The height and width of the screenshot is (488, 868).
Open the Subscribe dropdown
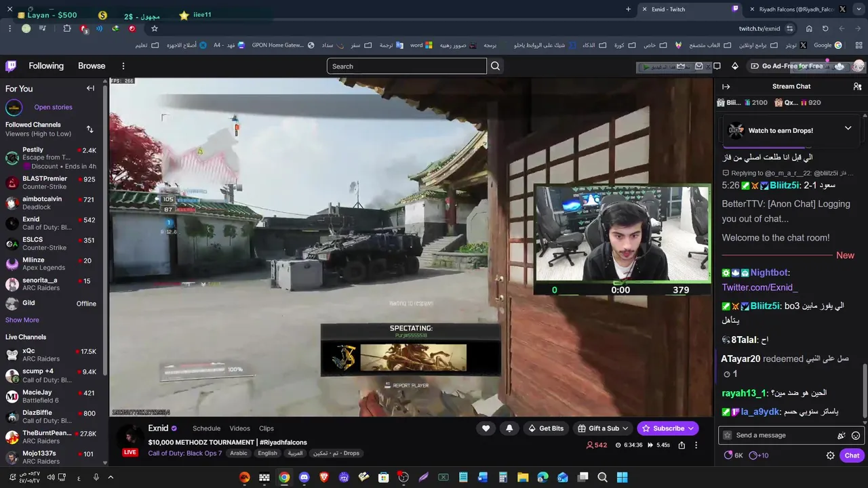667,428
